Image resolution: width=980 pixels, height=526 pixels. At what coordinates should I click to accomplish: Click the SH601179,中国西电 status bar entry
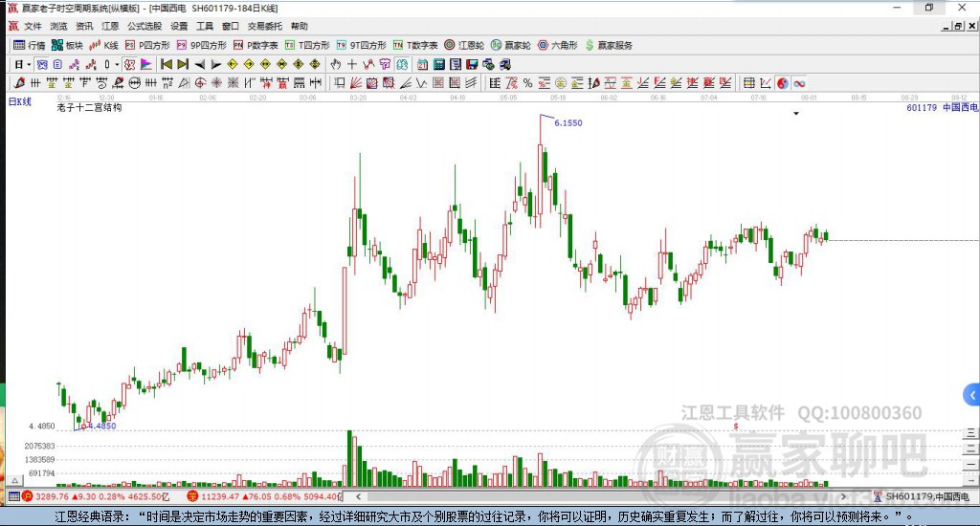922,496
